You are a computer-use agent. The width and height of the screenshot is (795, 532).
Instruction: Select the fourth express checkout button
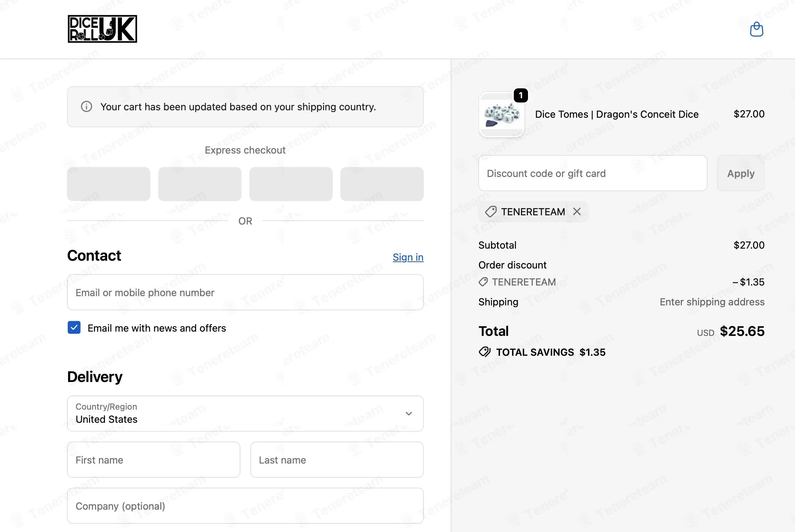(382, 184)
